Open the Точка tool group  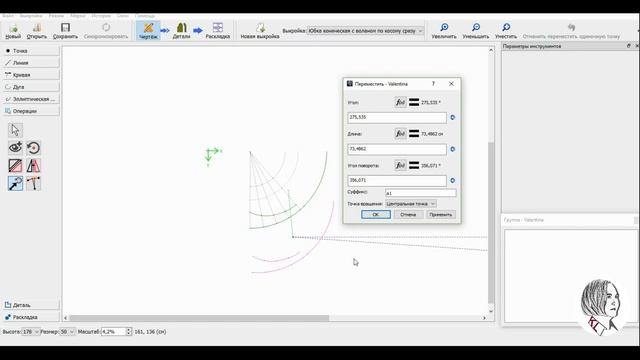[x=31, y=51]
